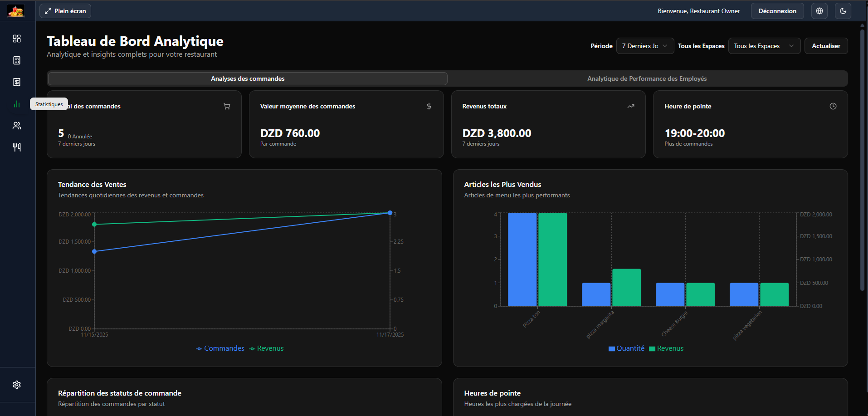
Task: Expand the 'Tous les Espaces' selector
Action: tap(764, 46)
